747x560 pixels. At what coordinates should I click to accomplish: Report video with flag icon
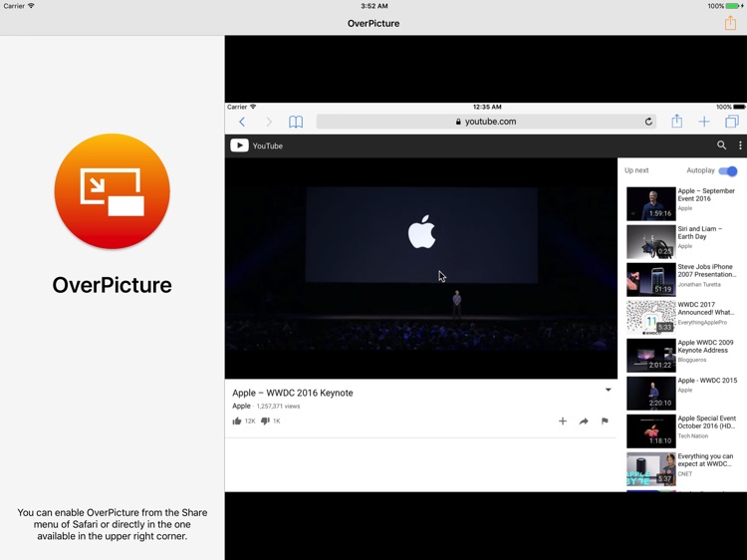605,420
